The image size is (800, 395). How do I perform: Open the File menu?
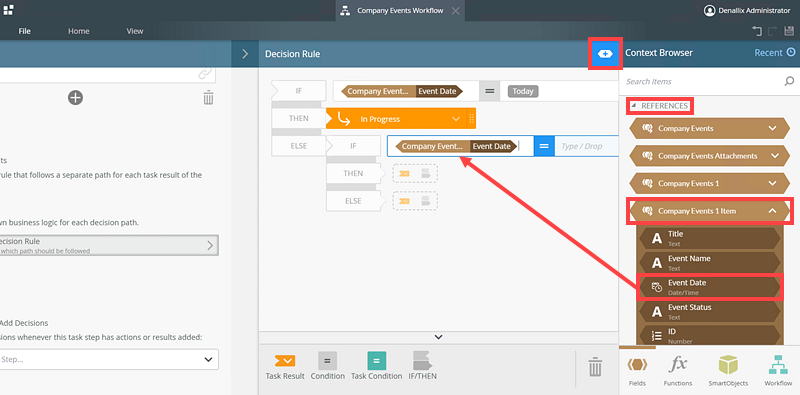click(x=24, y=31)
